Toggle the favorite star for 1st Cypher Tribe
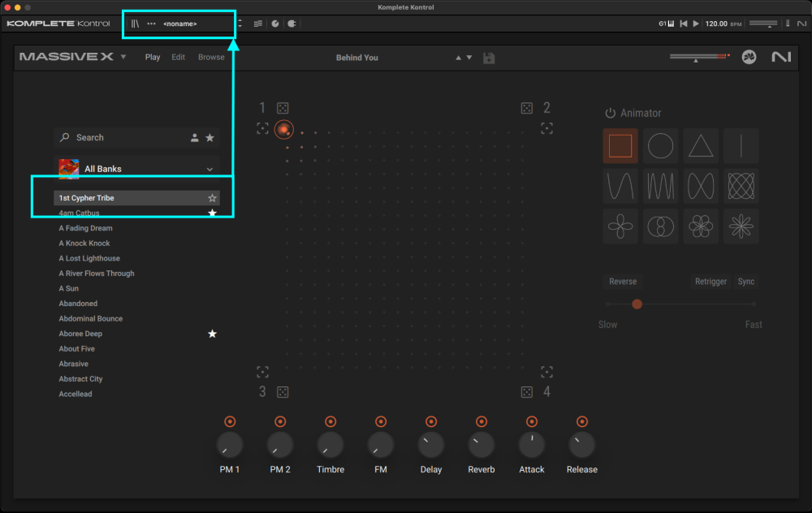The width and height of the screenshot is (812, 513). tap(212, 198)
